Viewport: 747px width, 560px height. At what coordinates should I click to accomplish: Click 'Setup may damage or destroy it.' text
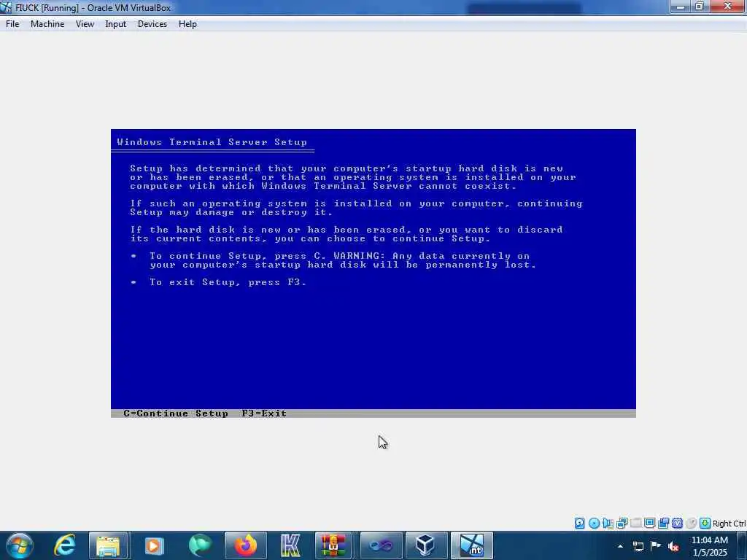click(231, 212)
